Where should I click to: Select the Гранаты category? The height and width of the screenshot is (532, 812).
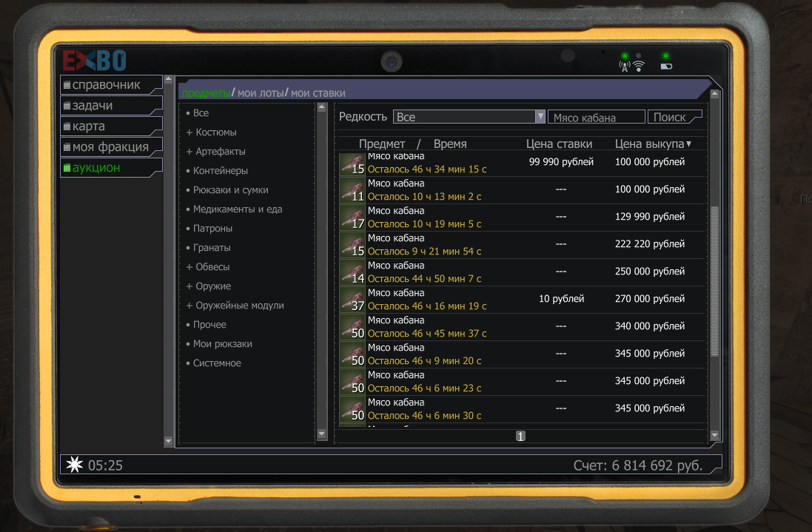(x=208, y=247)
